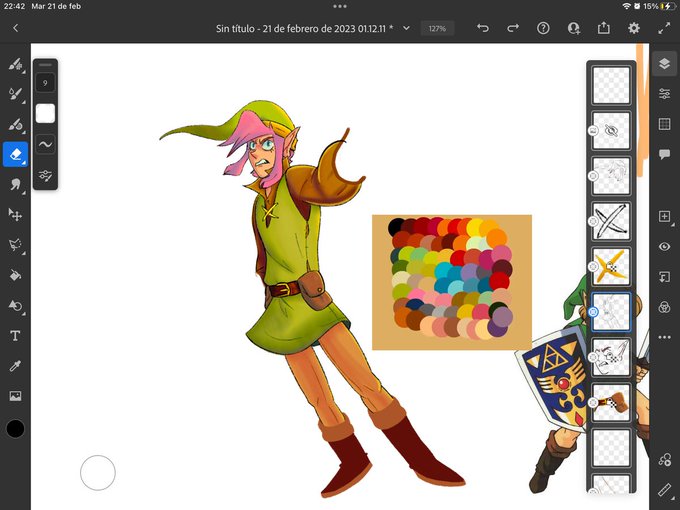Image resolution: width=680 pixels, height=510 pixels.
Task: Redo the last action
Action: click(513, 28)
